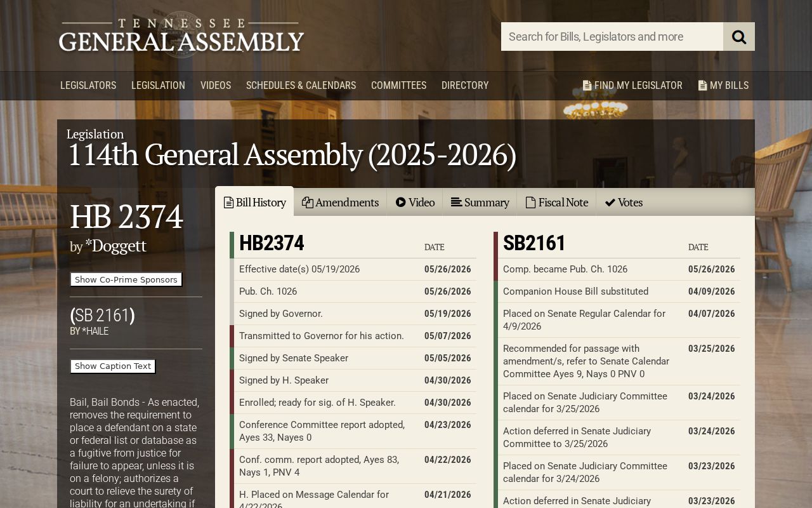812x508 pixels.
Task: Click 'Companion House Bill substituted' entry
Action: pyautogui.click(x=617, y=291)
